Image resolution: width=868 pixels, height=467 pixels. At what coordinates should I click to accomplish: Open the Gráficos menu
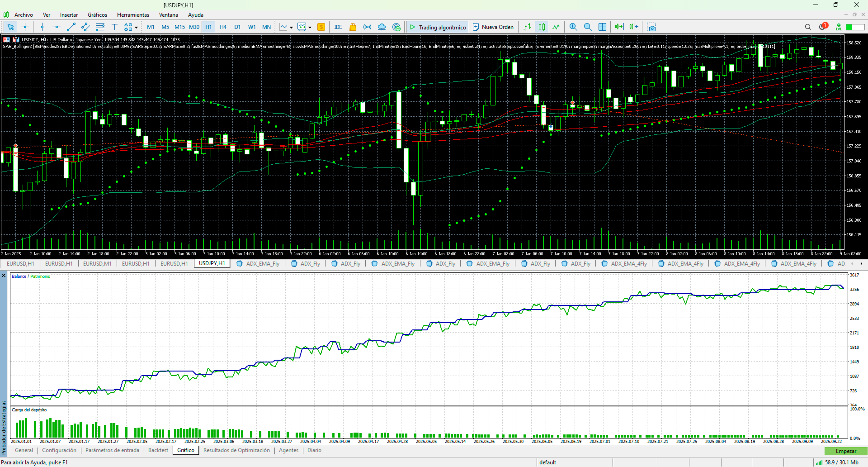pyautogui.click(x=98, y=15)
